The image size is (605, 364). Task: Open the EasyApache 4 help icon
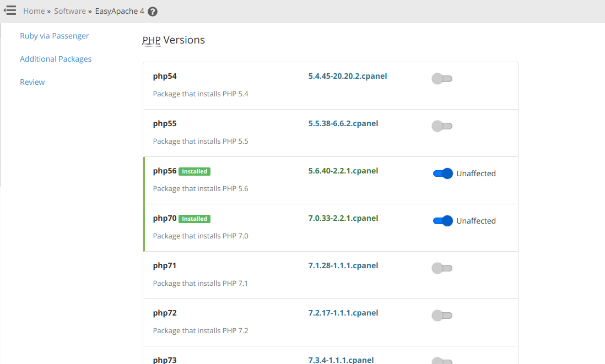tap(153, 12)
